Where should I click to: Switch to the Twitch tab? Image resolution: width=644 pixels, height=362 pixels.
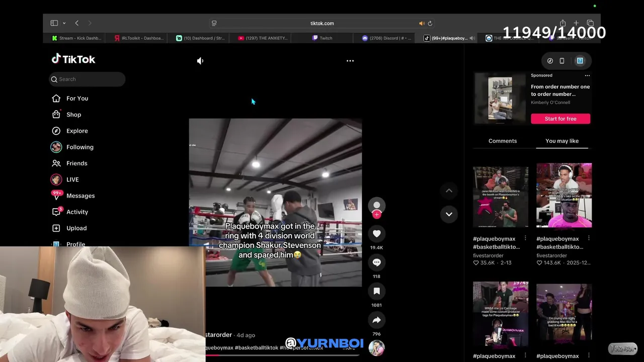(x=322, y=38)
